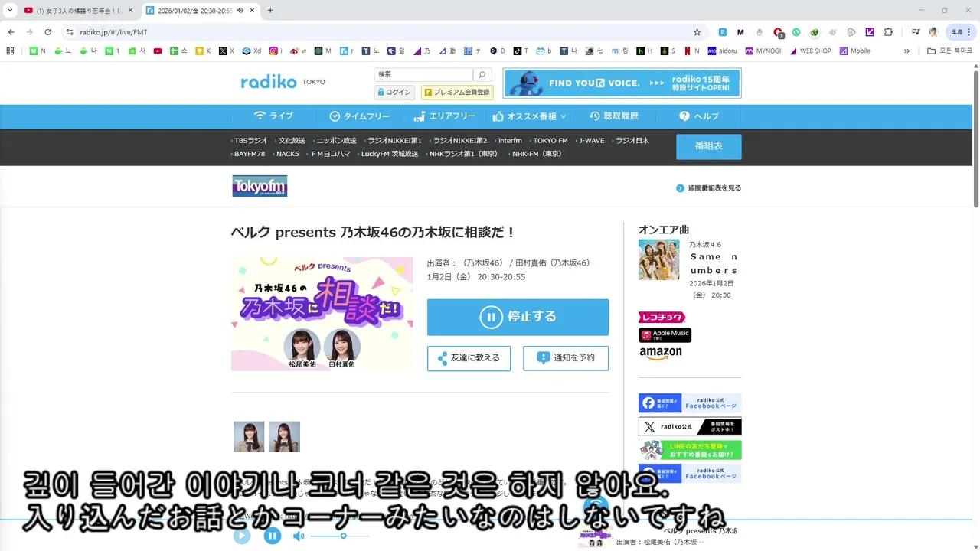Select the ラジオ日本 station
The width and height of the screenshot is (980, 551).
(632, 141)
